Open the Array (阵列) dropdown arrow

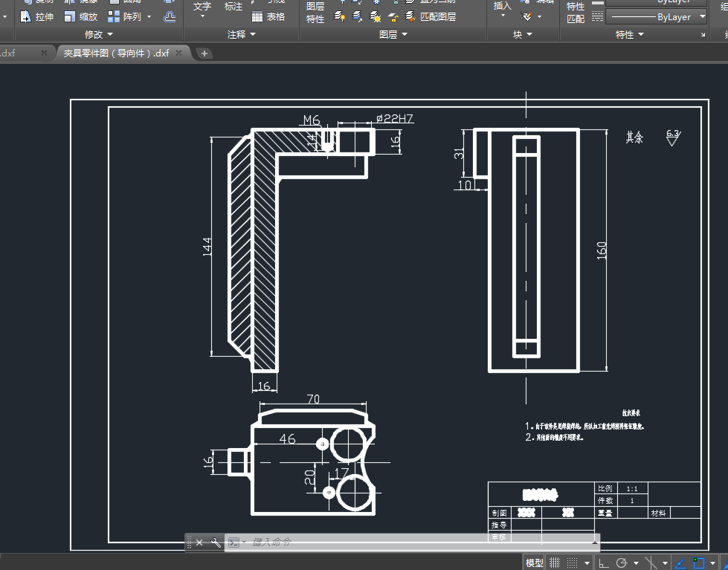coord(149,16)
